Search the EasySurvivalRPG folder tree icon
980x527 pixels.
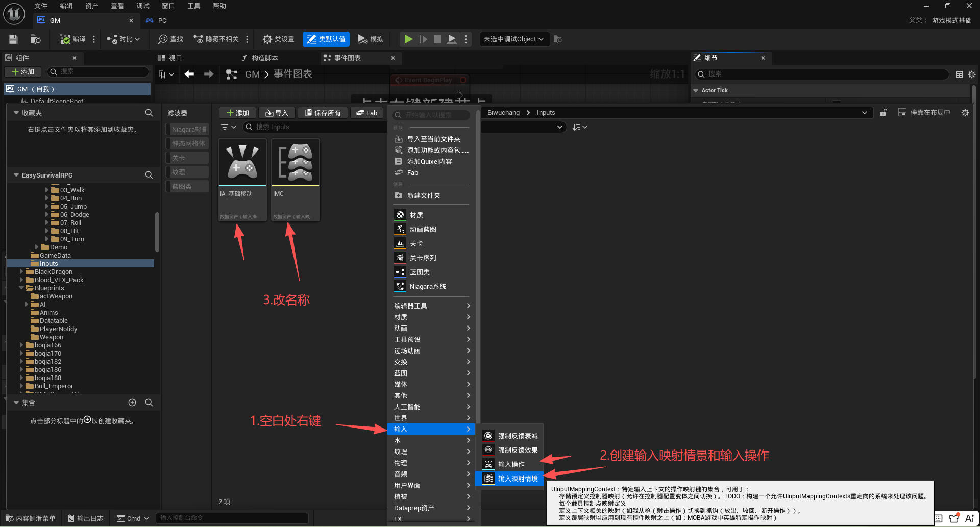point(149,175)
